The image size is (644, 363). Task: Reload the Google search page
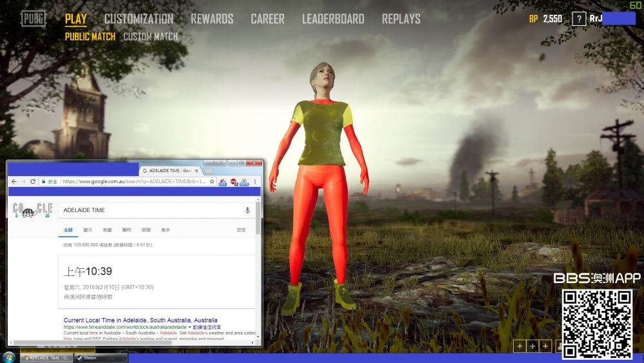pos(33,181)
